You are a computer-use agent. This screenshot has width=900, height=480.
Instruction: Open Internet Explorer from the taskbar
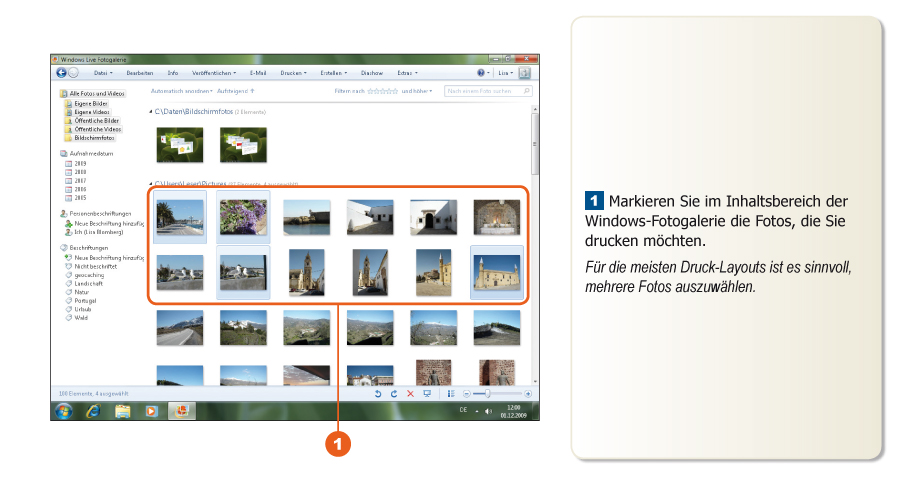click(x=94, y=411)
